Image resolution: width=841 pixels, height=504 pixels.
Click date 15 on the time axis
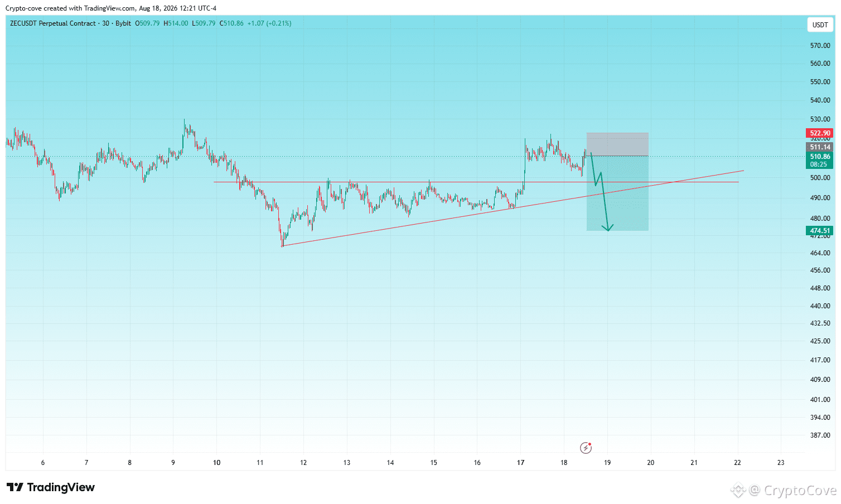point(434,463)
